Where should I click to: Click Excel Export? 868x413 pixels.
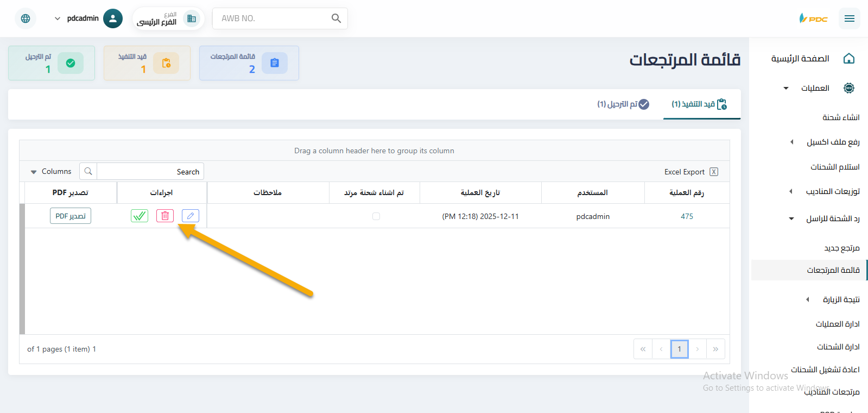[690, 172]
